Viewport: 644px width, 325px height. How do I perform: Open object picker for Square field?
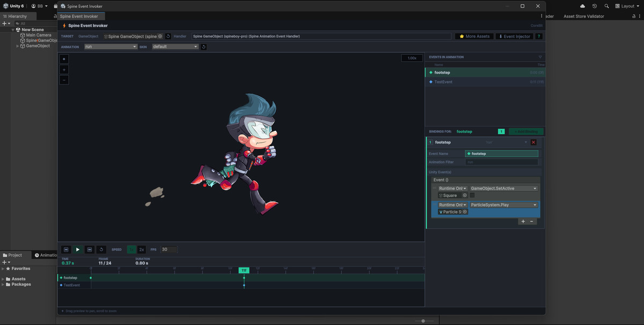tap(465, 195)
